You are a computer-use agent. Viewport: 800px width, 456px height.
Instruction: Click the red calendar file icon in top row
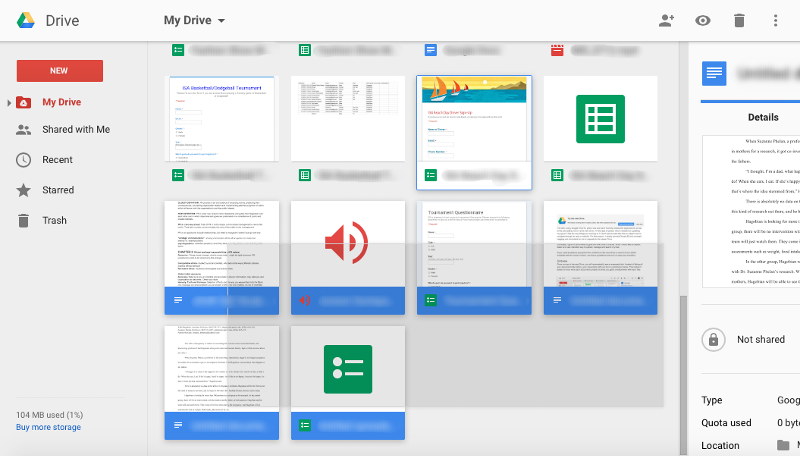coord(557,50)
